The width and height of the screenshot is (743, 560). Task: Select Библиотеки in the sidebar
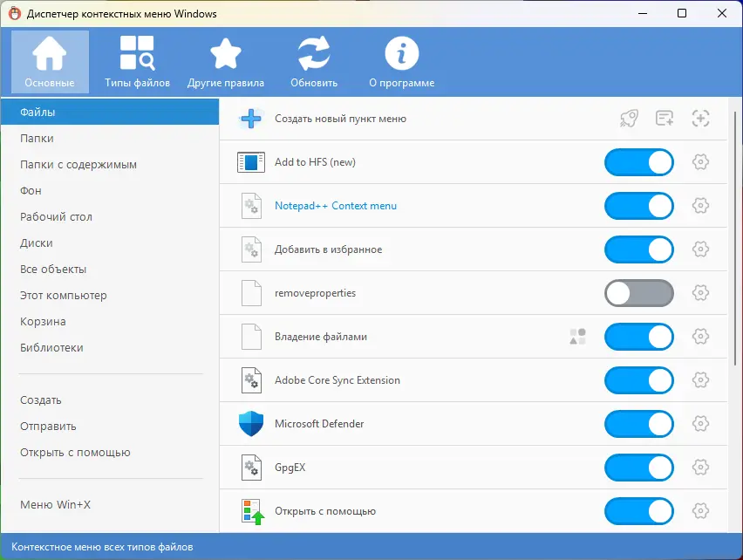click(x=110, y=348)
